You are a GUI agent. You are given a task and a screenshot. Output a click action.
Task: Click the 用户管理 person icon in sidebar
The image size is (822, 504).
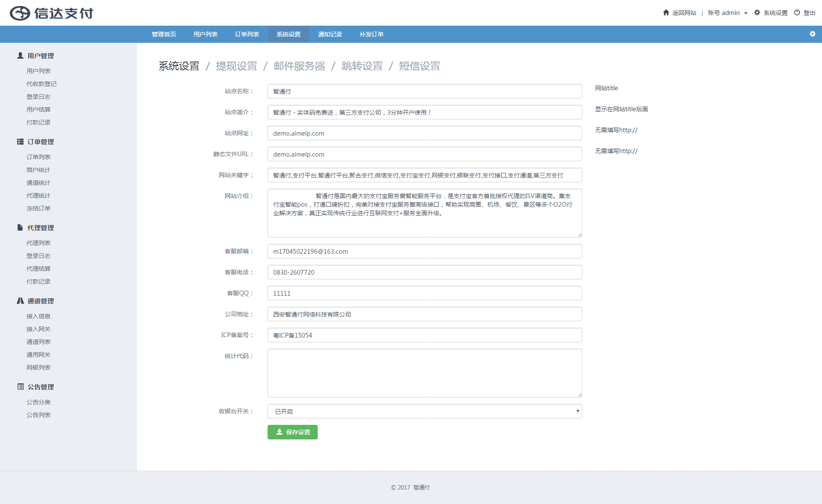[20, 56]
